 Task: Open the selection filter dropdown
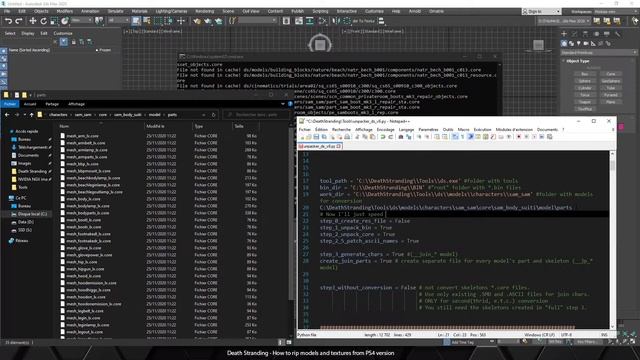pos(118,20)
